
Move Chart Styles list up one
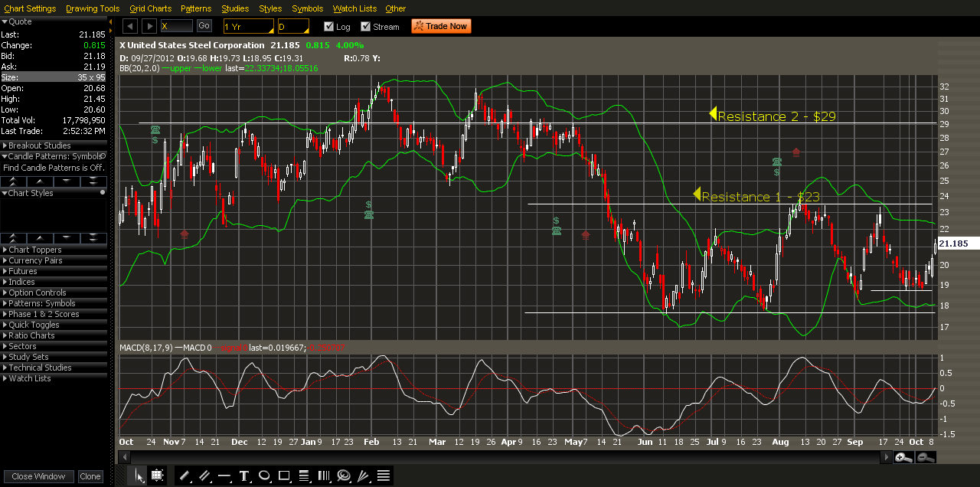40,238
